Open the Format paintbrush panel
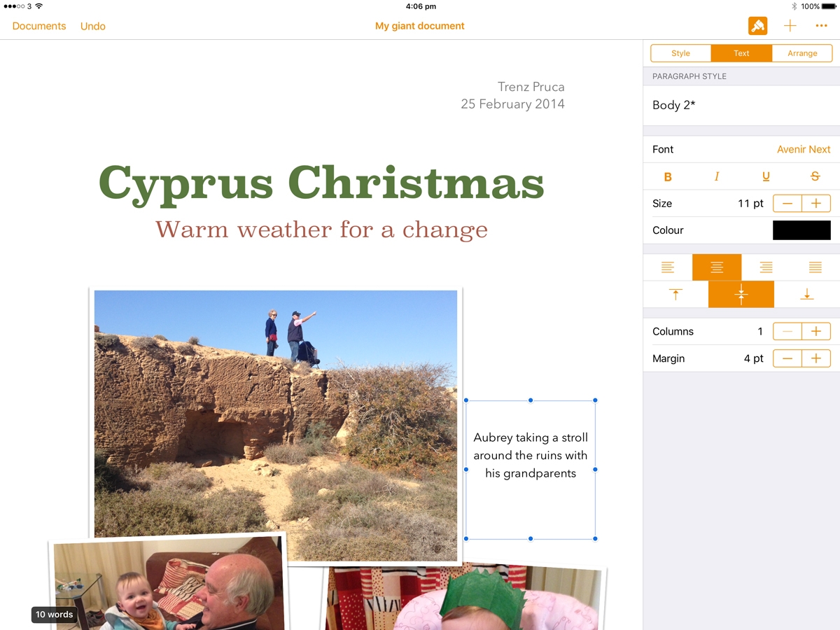This screenshot has width=840, height=630. [x=757, y=26]
